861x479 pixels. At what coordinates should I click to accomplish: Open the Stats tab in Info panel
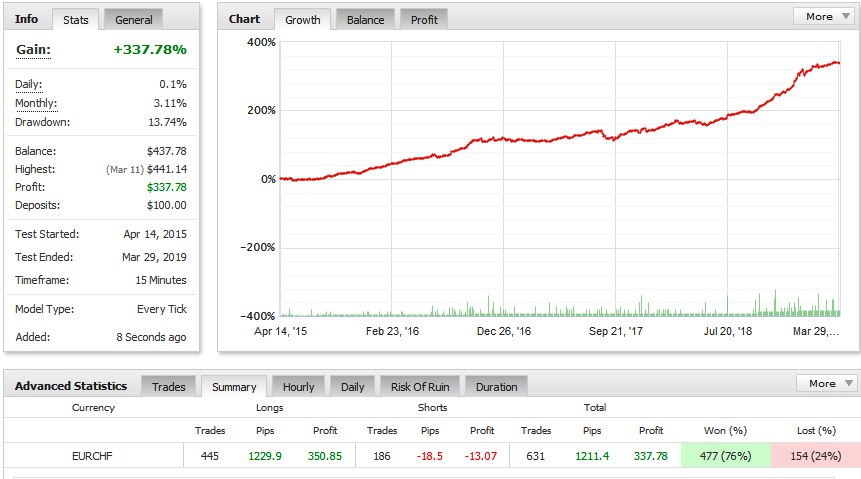coord(76,20)
